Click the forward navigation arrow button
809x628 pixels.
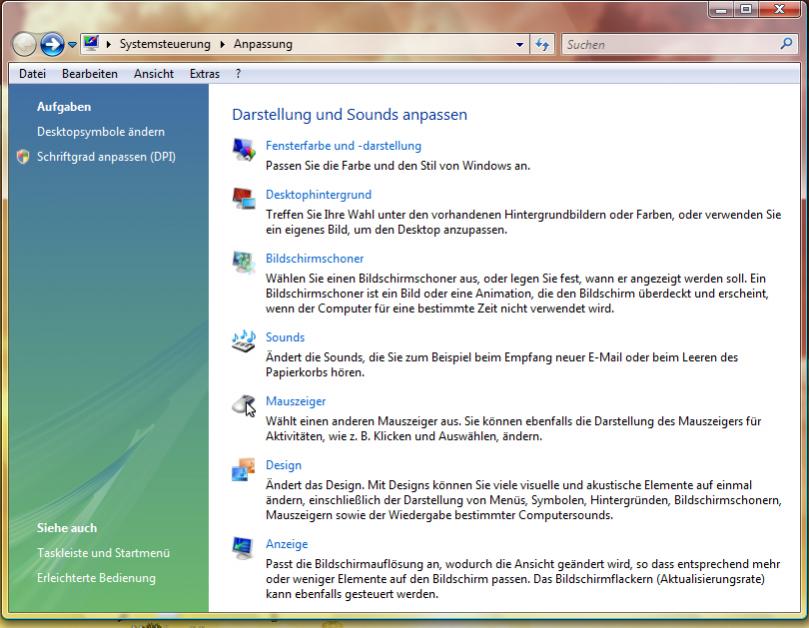click(x=52, y=44)
